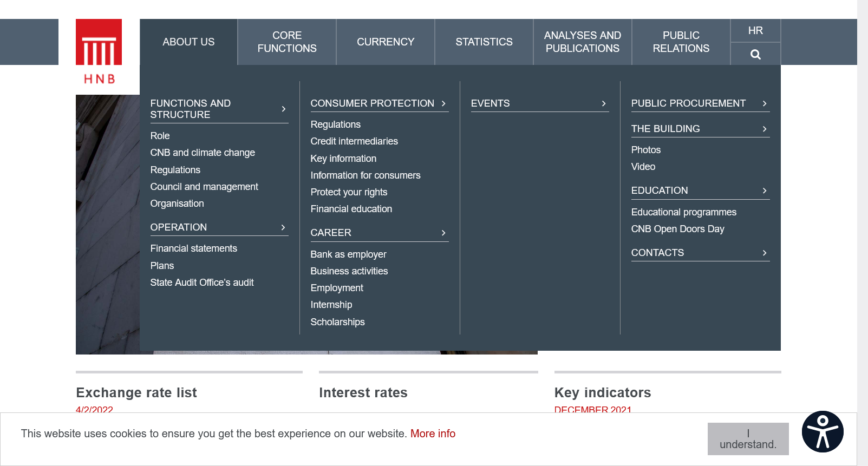Click the Career section arrow
Screen dimensions: 868x466
coord(443,233)
